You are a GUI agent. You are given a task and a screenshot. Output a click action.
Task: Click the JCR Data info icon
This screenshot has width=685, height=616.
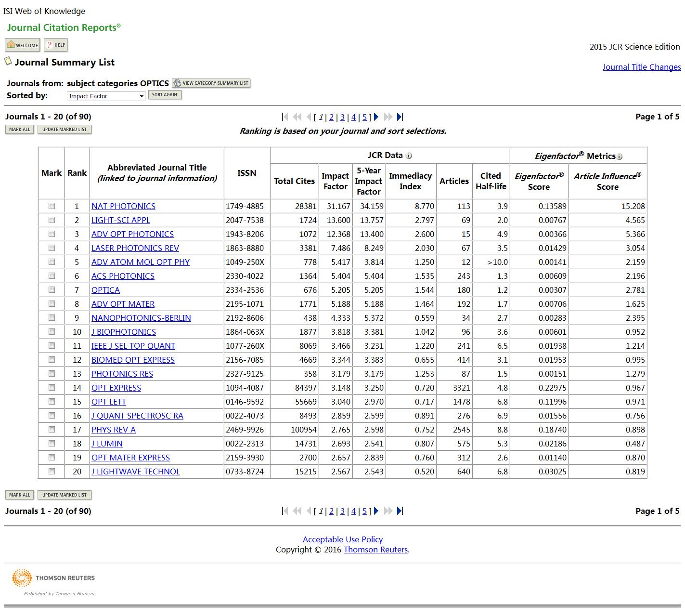point(409,156)
